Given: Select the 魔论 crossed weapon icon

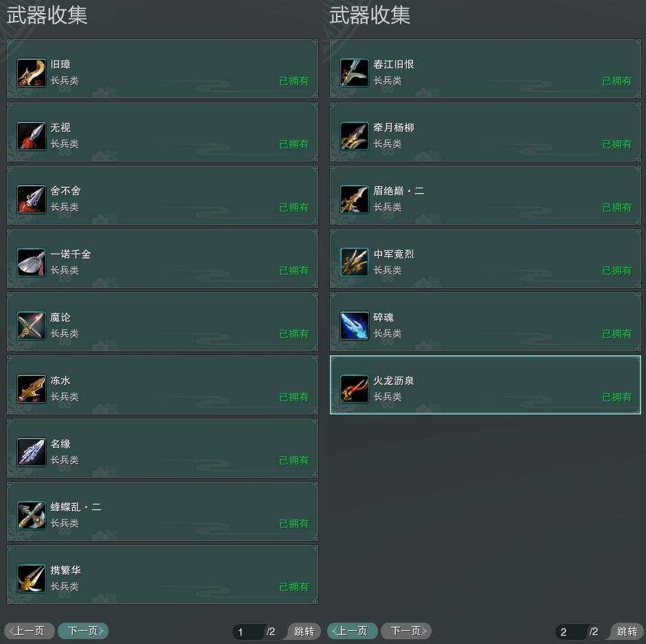Looking at the screenshot, I should pyautogui.click(x=32, y=326).
